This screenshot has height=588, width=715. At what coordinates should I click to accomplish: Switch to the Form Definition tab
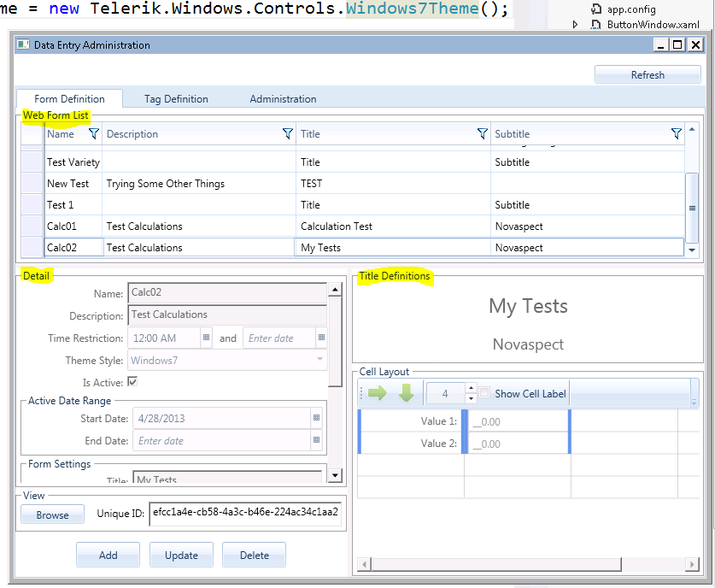(x=69, y=98)
